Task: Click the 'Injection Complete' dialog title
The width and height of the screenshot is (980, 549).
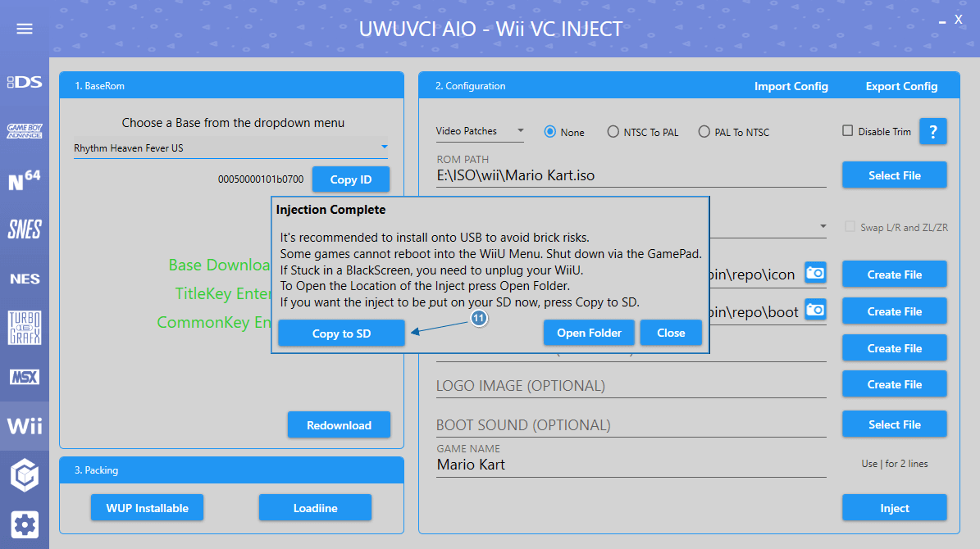Action: click(330, 210)
